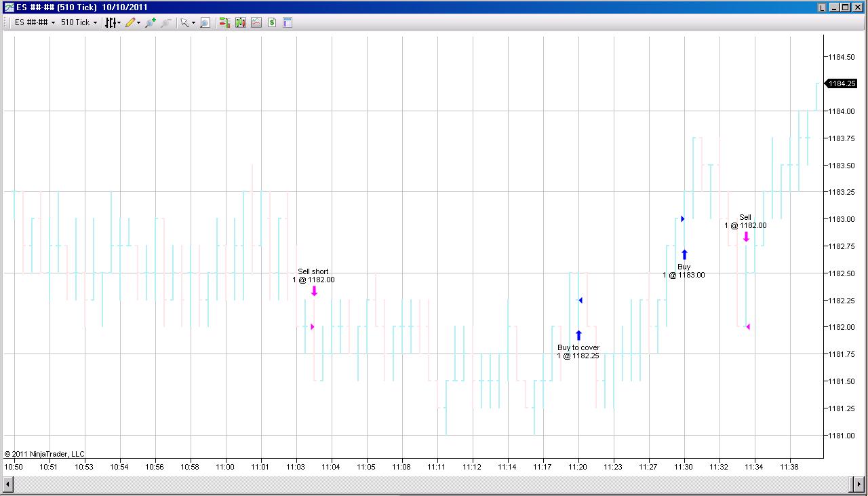Image resolution: width=868 pixels, height=496 pixels.
Task: Open the Strategies dollar-sign icon
Action: click(271, 22)
